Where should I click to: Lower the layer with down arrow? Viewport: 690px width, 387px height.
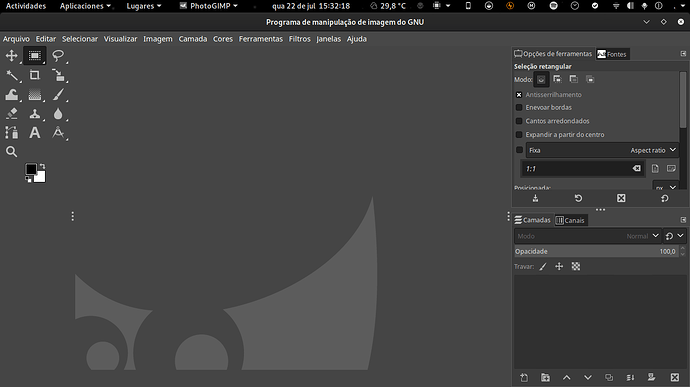pyautogui.click(x=587, y=377)
